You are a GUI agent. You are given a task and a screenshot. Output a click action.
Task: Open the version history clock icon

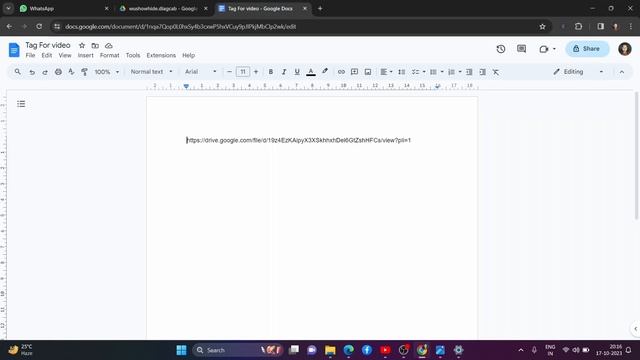pyautogui.click(x=501, y=49)
